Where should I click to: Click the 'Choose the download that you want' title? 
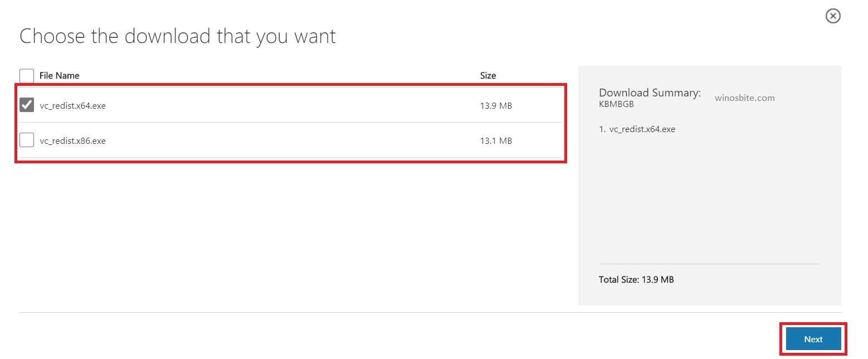[178, 36]
